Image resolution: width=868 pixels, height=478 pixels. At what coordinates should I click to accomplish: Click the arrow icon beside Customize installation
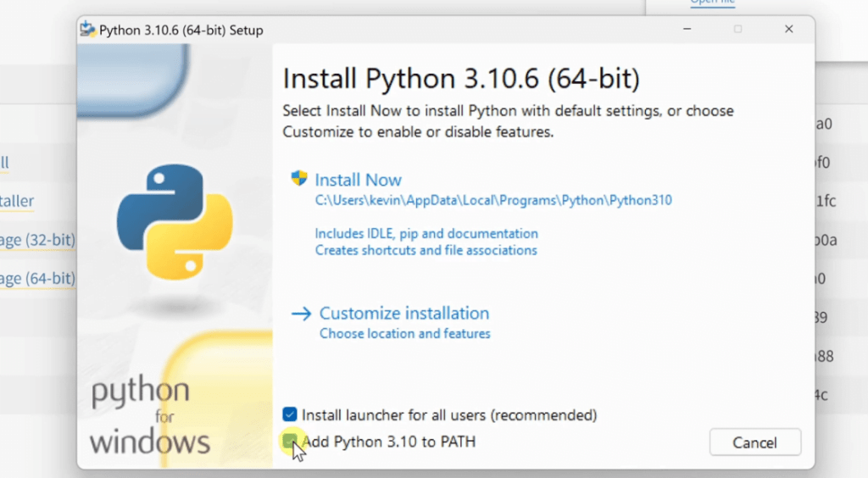click(x=301, y=314)
